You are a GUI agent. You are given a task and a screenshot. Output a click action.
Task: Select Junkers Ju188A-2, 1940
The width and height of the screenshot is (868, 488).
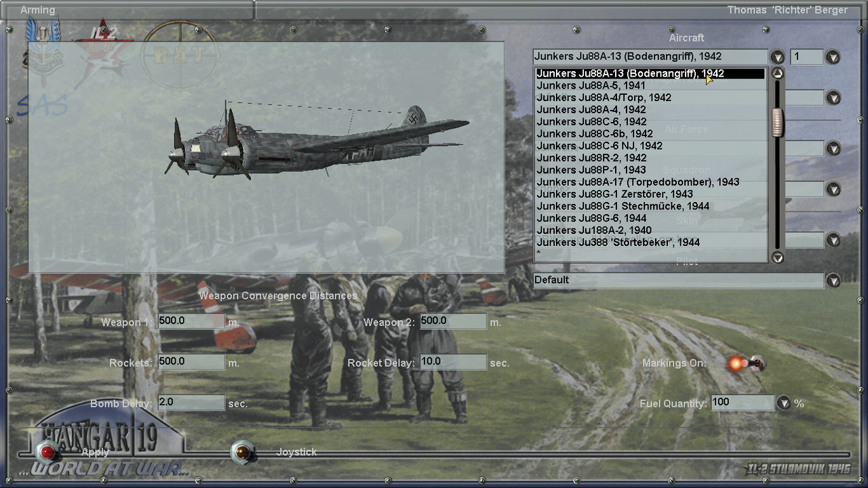650,230
